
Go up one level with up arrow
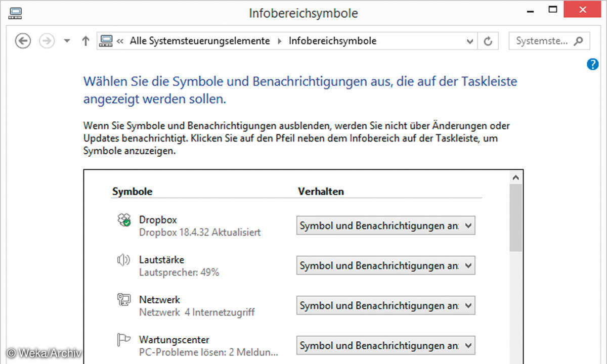click(x=85, y=41)
